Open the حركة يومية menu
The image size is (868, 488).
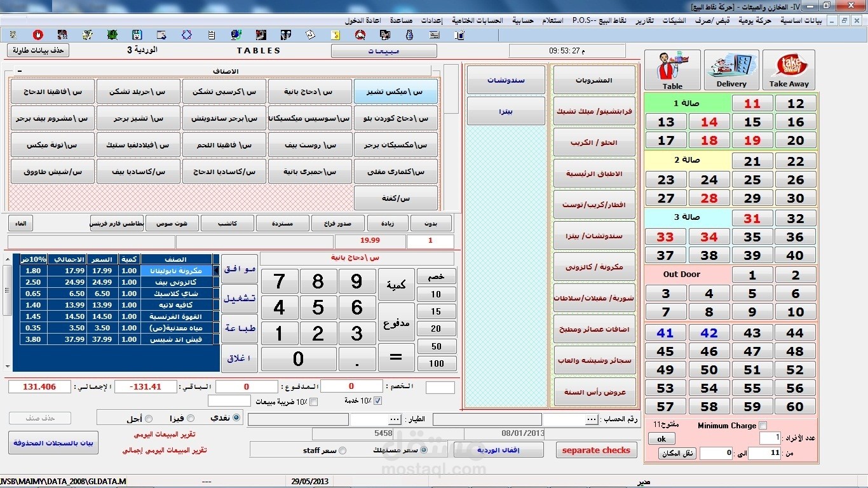click(755, 20)
